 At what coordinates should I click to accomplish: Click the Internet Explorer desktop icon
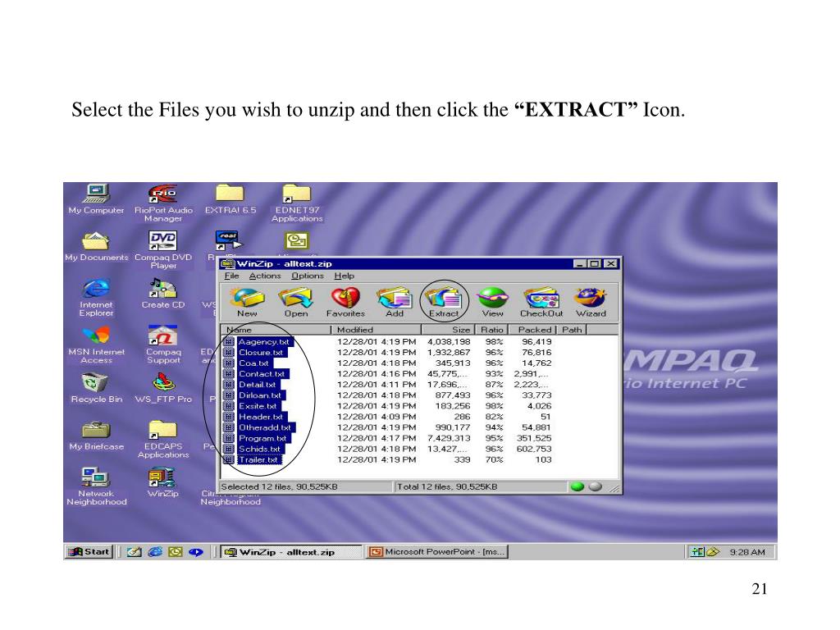tap(97, 297)
